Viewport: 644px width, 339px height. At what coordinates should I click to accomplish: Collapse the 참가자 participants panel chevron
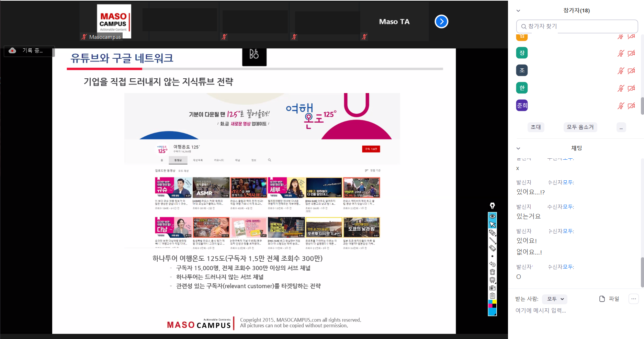[x=518, y=11]
